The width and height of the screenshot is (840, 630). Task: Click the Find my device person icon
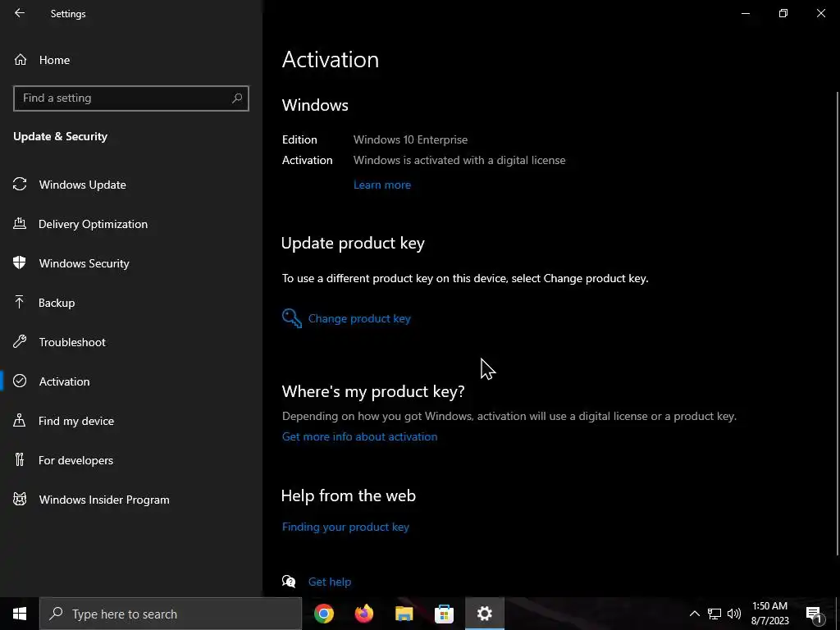[20, 420]
